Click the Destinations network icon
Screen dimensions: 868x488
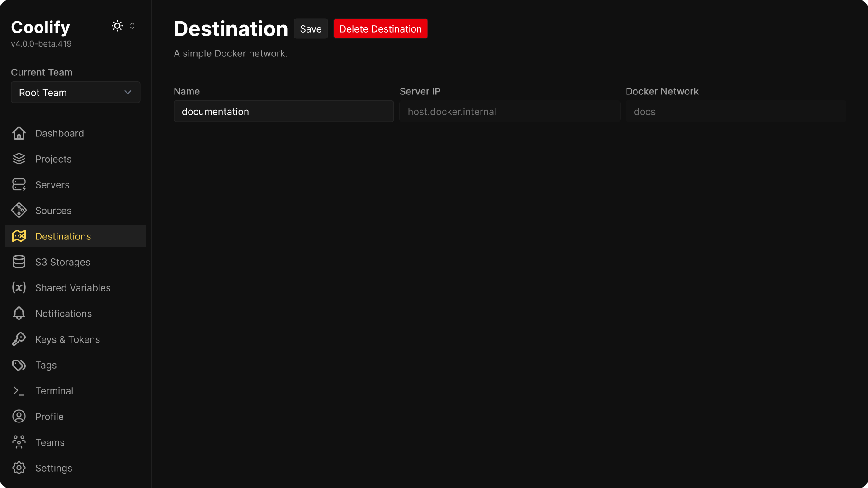pyautogui.click(x=19, y=236)
